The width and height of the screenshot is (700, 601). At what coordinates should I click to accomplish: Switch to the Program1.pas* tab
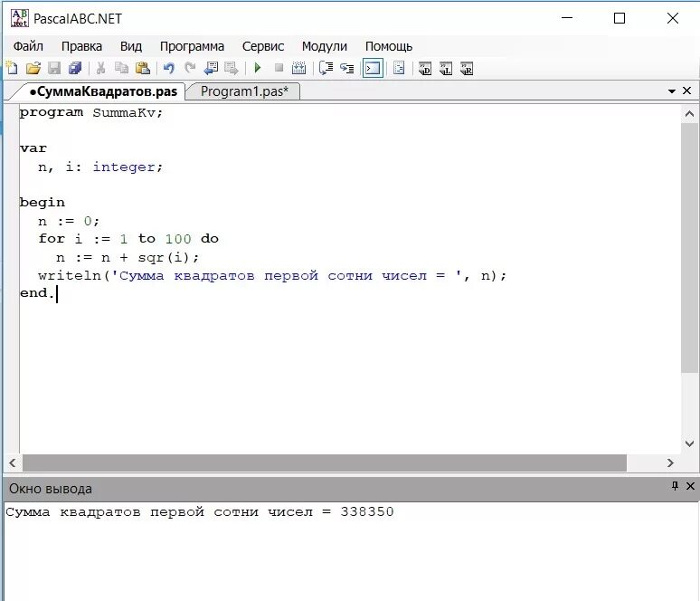click(x=244, y=91)
